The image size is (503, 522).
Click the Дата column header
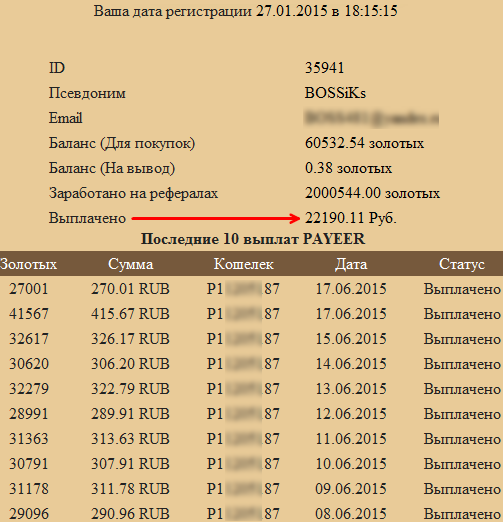pos(351,264)
